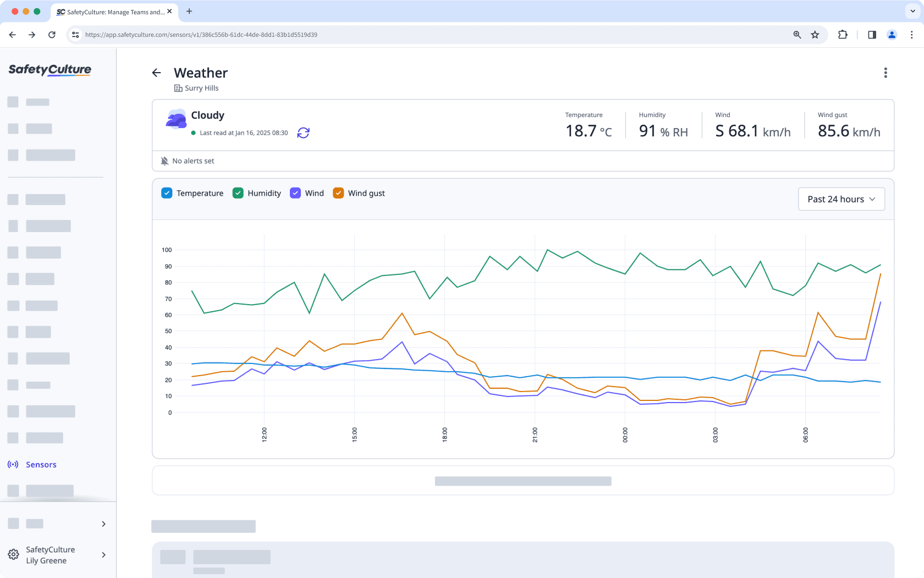
Task: Expand the SafetyCulture account chevron
Action: (x=103, y=555)
